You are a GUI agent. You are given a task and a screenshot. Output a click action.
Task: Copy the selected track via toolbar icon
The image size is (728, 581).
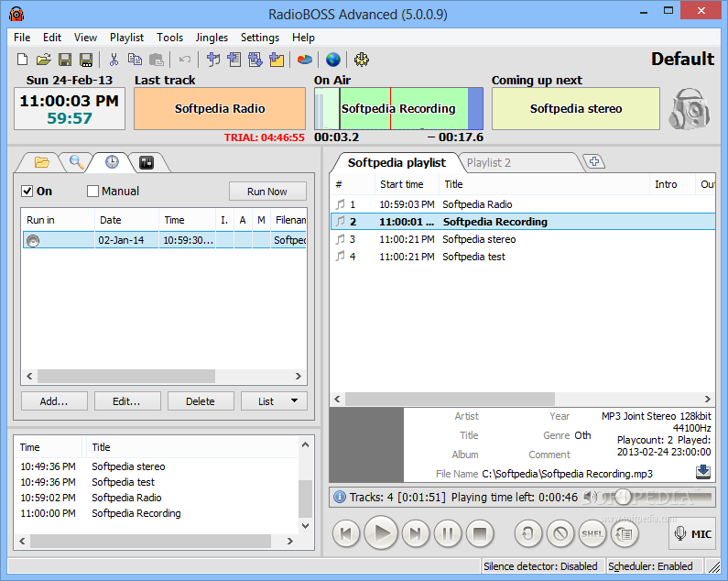click(x=136, y=60)
